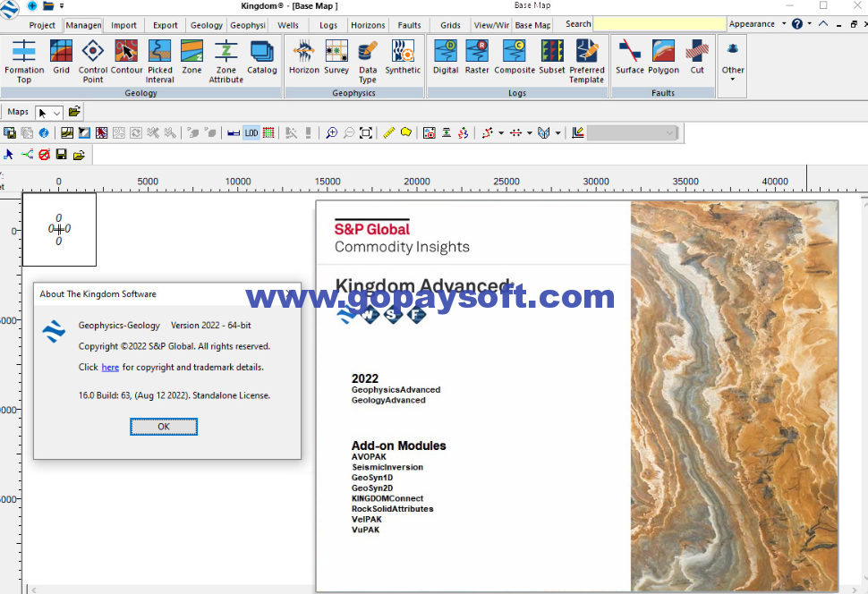Click OK in About dialog
Image resolution: width=868 pixels, height=594 pixels.
[x=164, y=427]
